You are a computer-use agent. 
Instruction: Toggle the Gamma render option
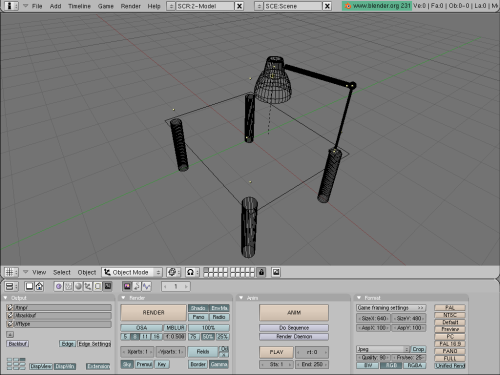point(219,364)
